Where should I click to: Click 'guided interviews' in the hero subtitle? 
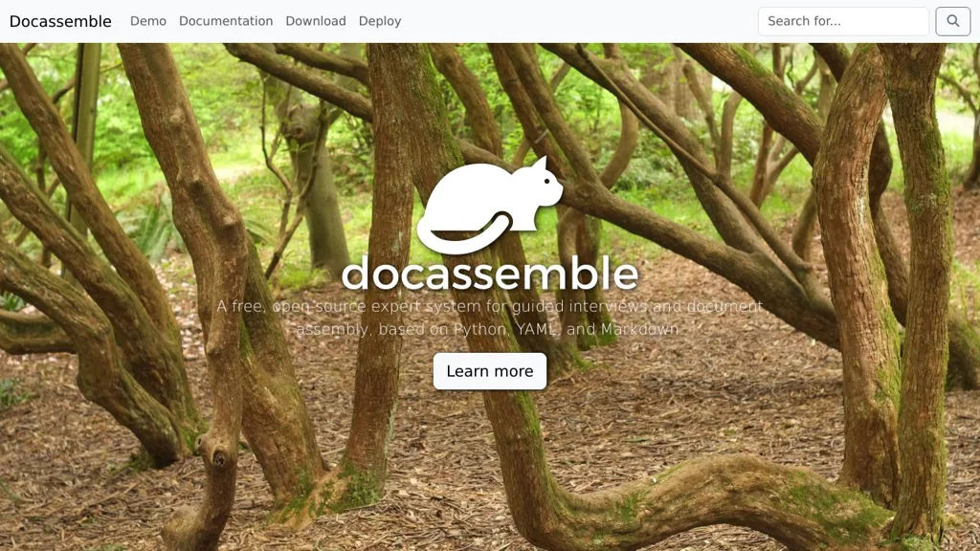coord(579,307)
